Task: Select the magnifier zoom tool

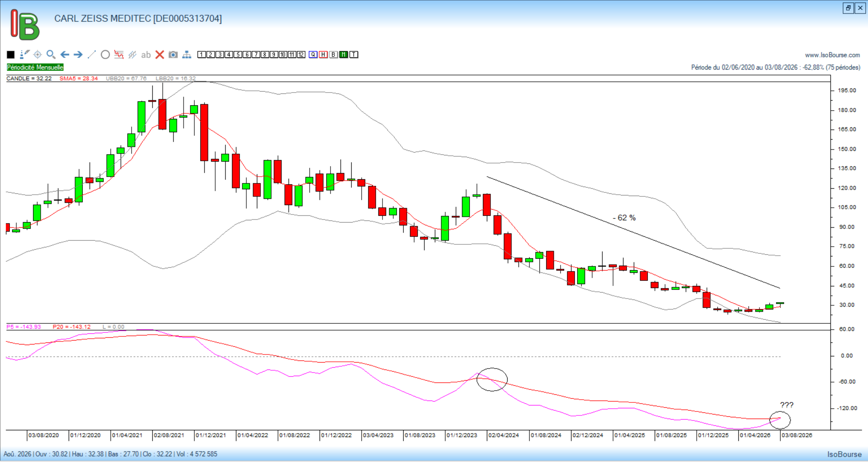Action: tap(51, 55)
